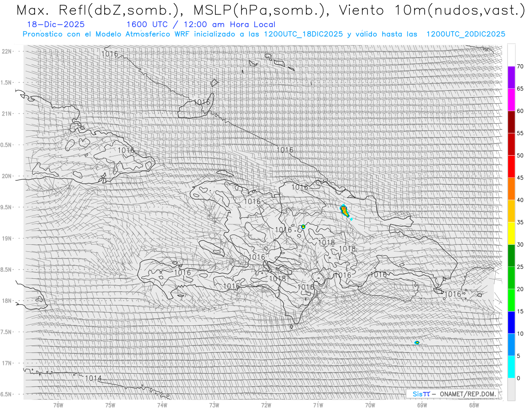532x411 pixels.
Task: Click the '22N' latitude axis label
Action: [7, 51]
